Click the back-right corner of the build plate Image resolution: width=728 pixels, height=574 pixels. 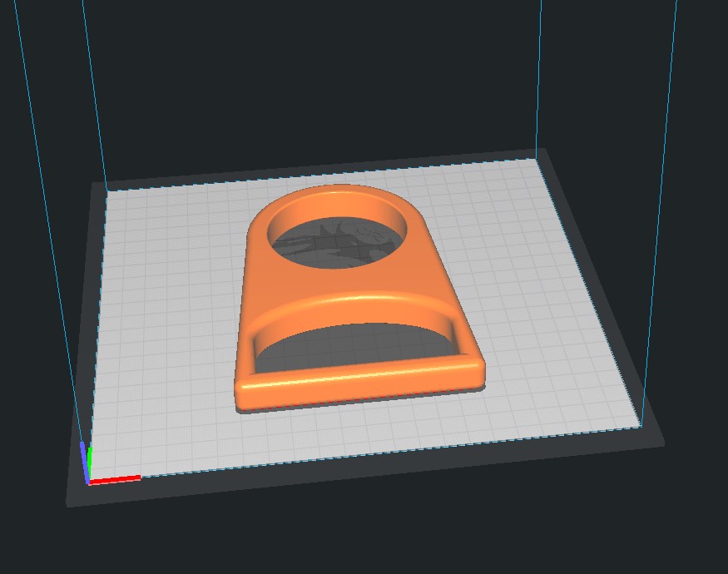[x=537, y=158]
